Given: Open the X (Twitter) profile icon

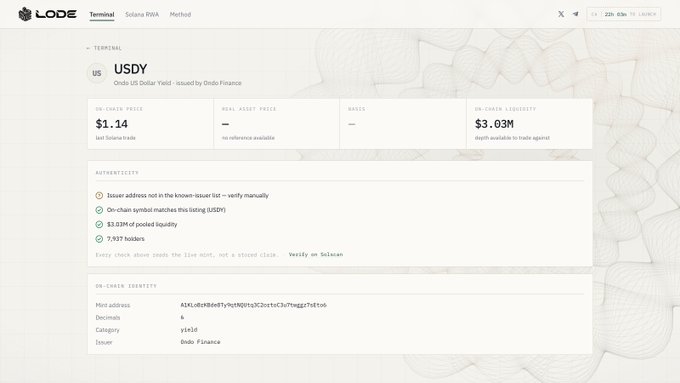Looking at the screenshot, I should coord(561,14).
